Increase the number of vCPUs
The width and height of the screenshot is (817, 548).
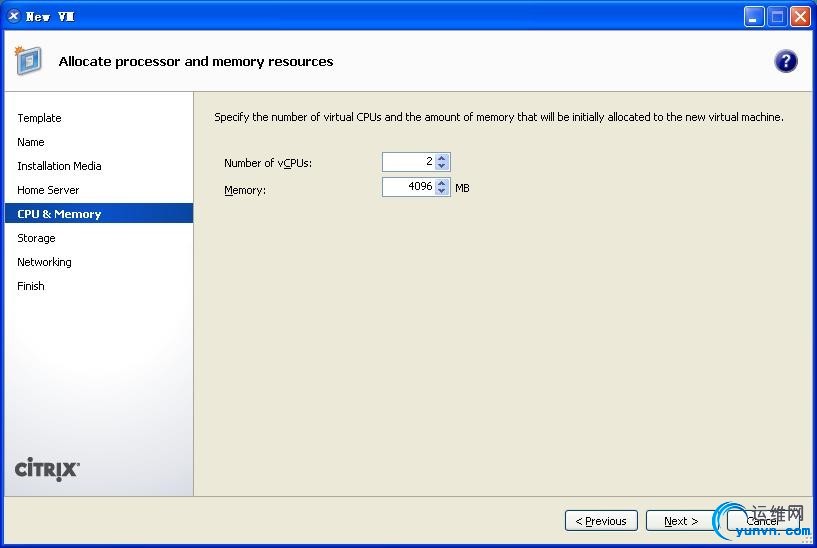[x=442, y=158]
